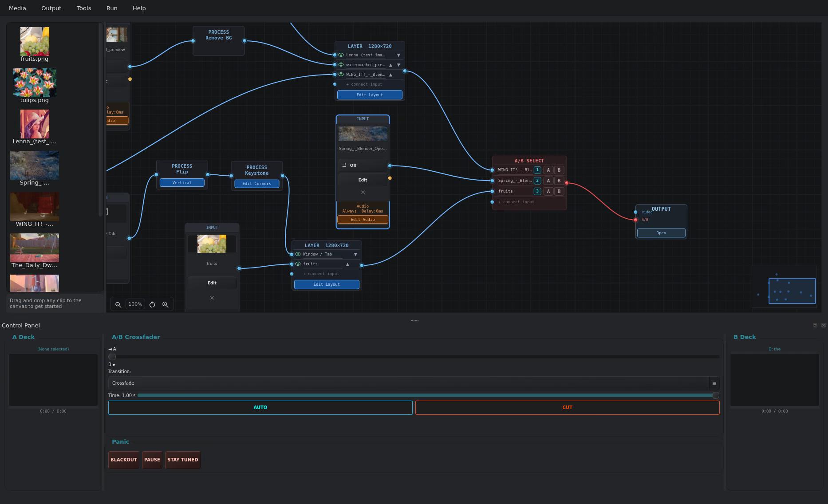The height and width of the screenshot is (504, 828).
Task: Click the canvas zoom in magnifier icon
Action: coord(165,304)
